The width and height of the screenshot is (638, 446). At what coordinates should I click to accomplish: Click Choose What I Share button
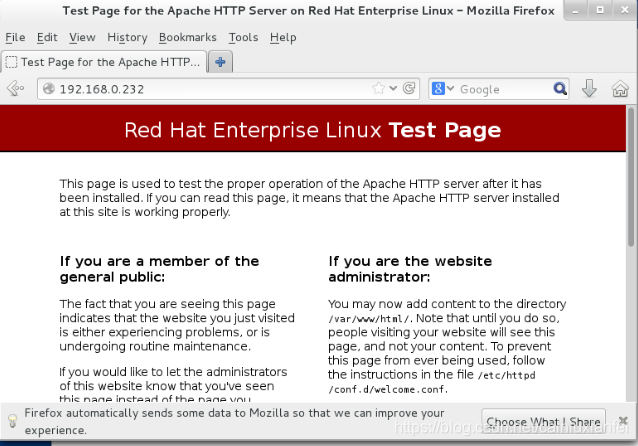(543, 422)
